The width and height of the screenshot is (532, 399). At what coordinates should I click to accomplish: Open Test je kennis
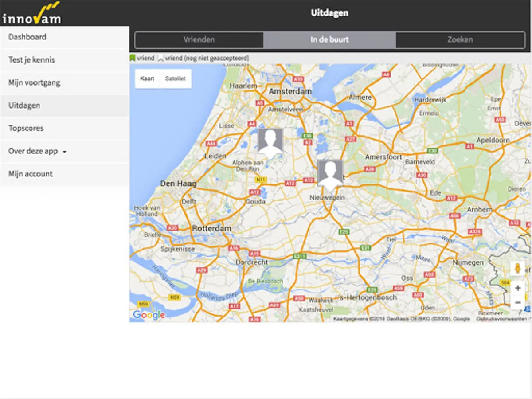click(64, 60)
